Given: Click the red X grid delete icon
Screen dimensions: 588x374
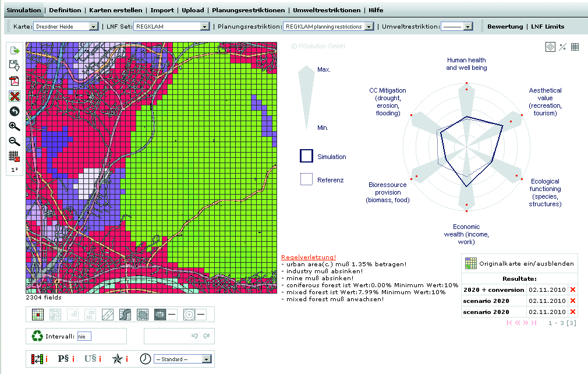Looking at the screenshot, I should [x=15, y=96].
